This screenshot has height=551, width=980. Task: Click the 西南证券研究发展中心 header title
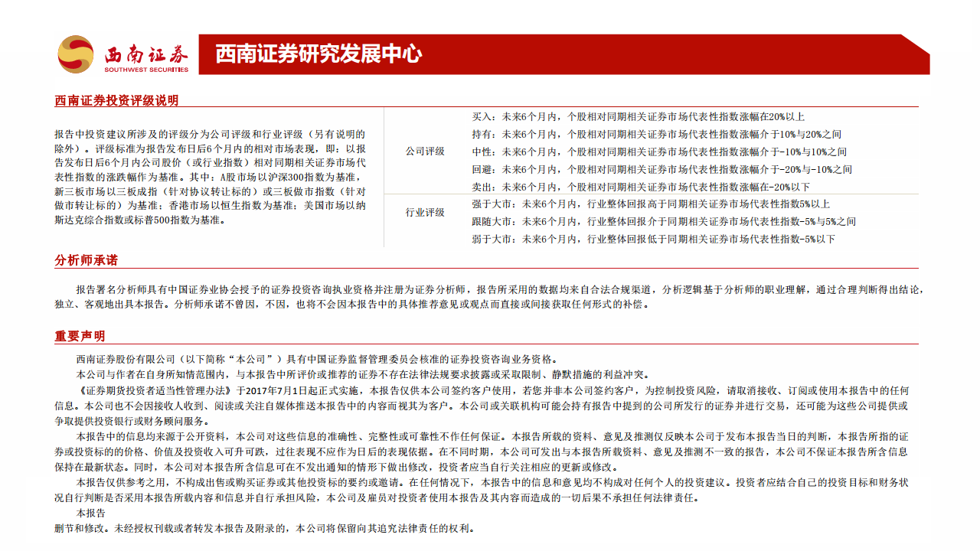coord(318,54)
